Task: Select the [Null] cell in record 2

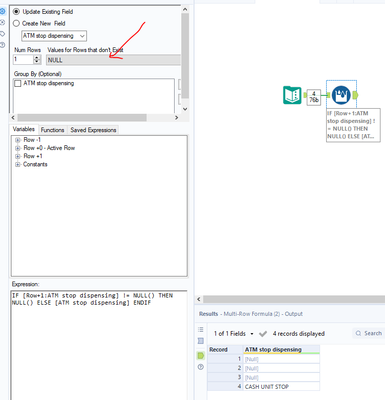Action: (x=281, y=368)
